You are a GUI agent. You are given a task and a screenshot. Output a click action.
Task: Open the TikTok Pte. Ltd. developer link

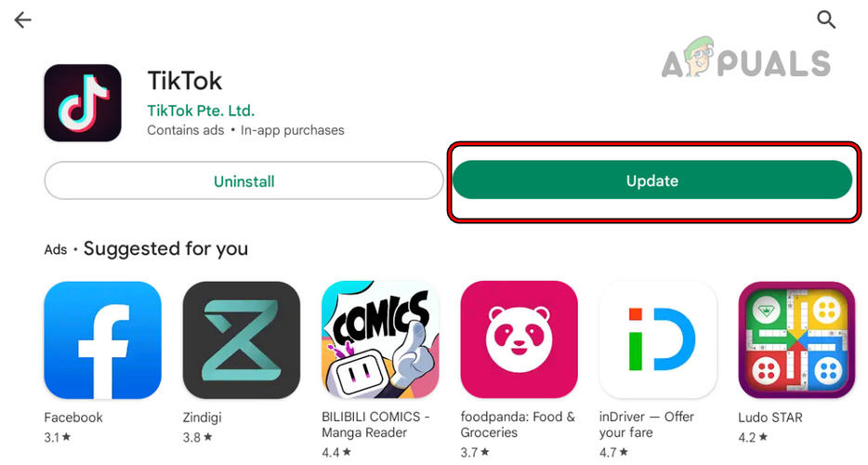point(201,111)
